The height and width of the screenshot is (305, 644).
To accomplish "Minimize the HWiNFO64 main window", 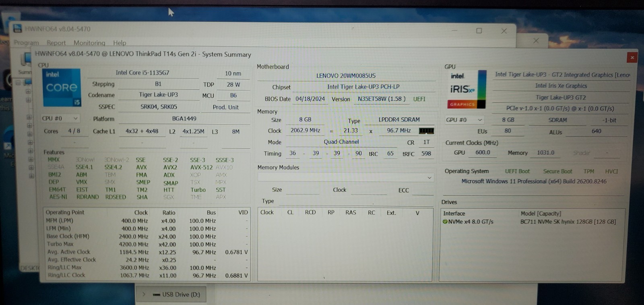I will click(454, 31).
